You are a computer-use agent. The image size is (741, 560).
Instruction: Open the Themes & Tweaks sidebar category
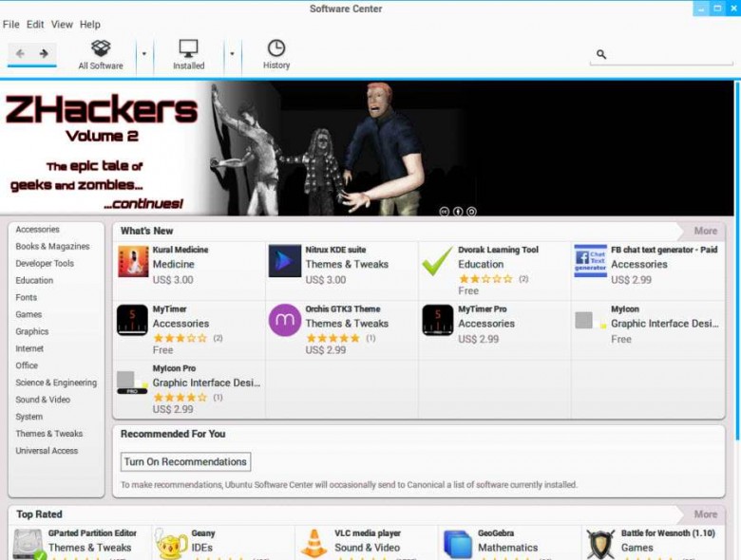pos(48,434)
